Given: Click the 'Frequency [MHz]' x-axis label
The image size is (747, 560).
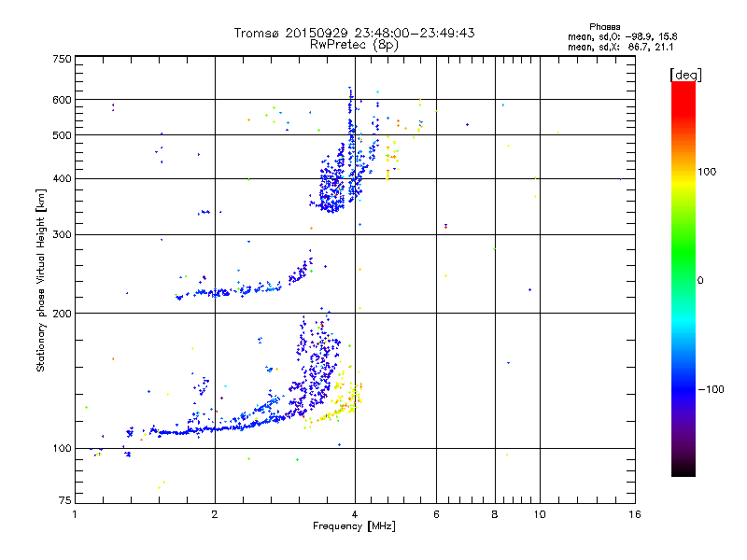Looking at the screenshot, I should point(354,526).
